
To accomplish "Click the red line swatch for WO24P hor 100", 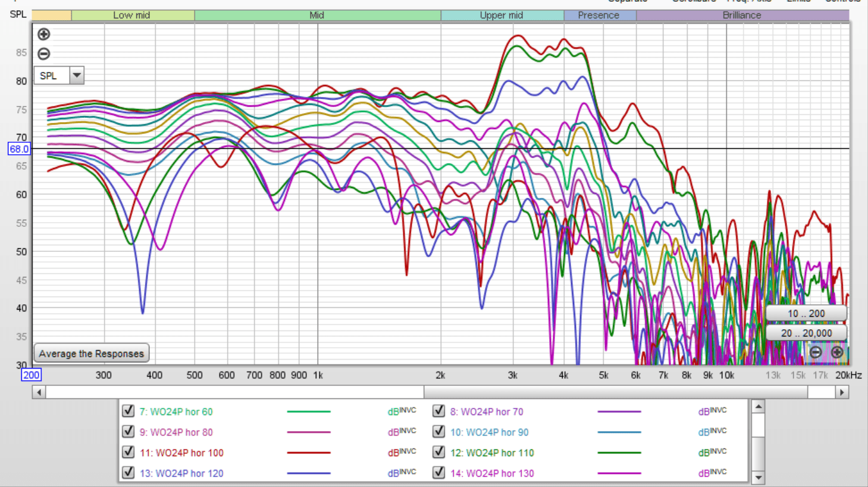I will tap(309, 452).
